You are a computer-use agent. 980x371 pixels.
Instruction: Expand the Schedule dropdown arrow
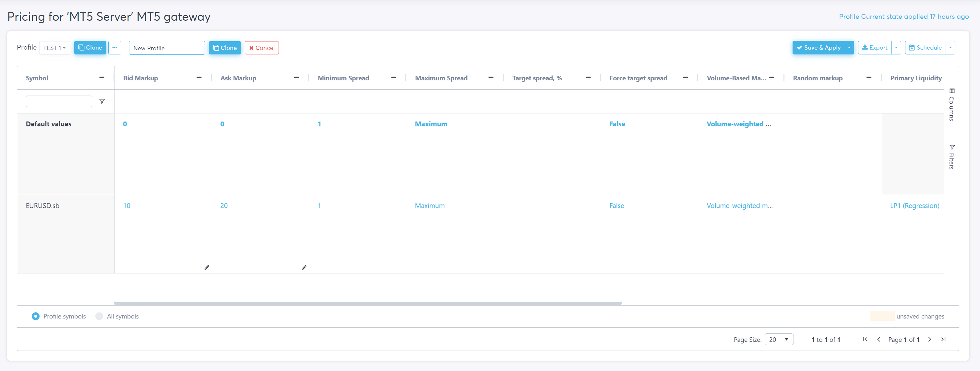tap(950, 48)
